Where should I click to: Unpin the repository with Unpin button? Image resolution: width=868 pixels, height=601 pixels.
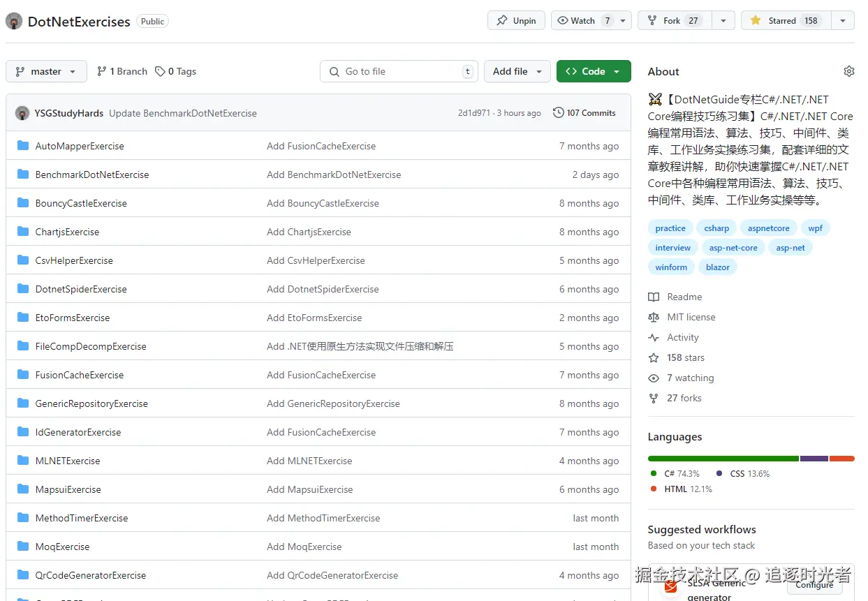coord(516,20)
